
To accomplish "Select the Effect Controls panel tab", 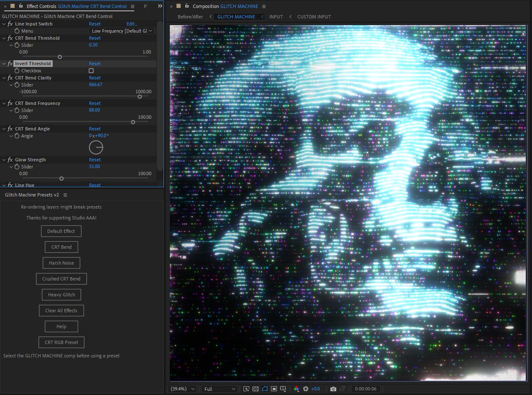I will point(77,7).
